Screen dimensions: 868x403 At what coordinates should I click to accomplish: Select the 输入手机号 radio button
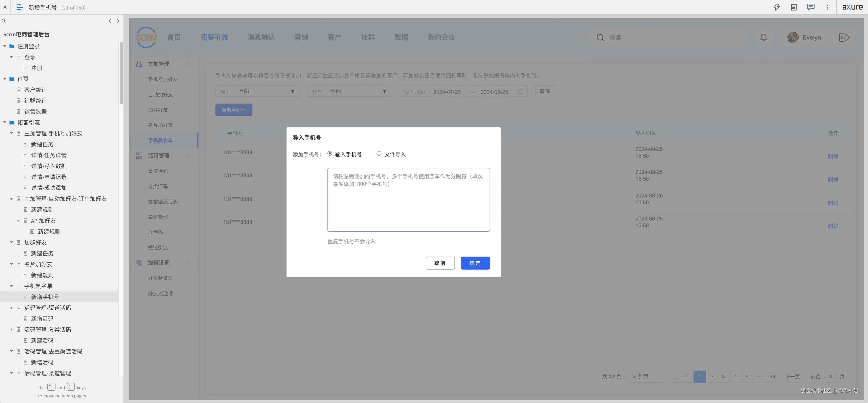(329, 153)
